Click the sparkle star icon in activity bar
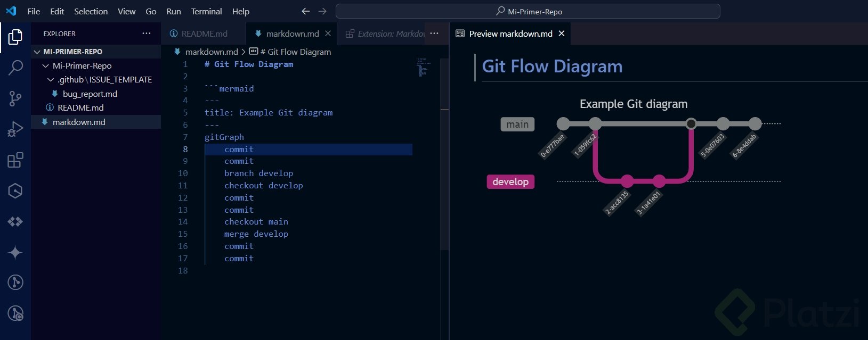Image resolution: width=868 pixels, height=340 pixels. pos(15,252)
